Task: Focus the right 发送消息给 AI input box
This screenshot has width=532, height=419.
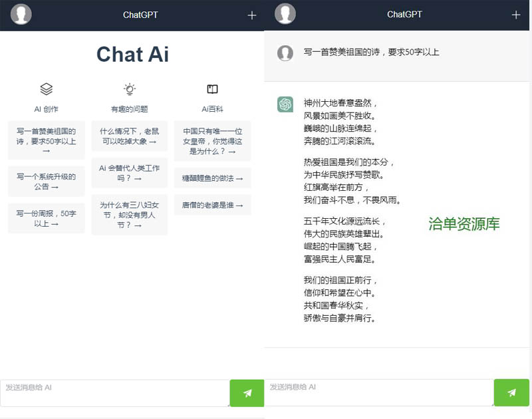Action: [x=379, y=392]
